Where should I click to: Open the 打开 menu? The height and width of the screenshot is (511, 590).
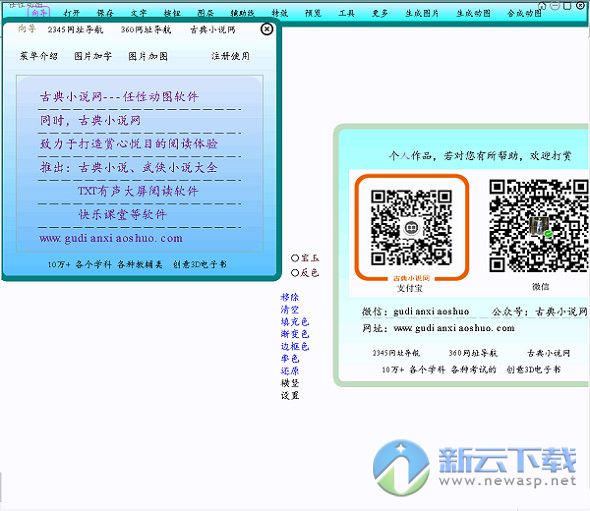(72, 13)
